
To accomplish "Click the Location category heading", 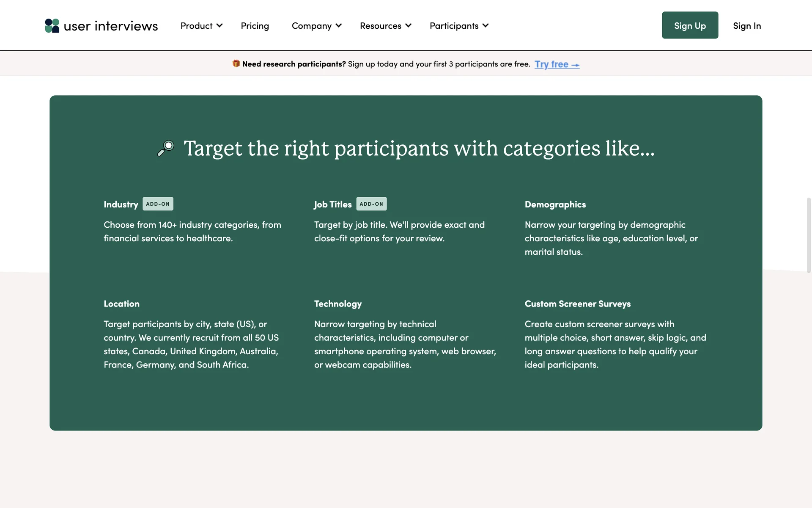I will [121, 304].
